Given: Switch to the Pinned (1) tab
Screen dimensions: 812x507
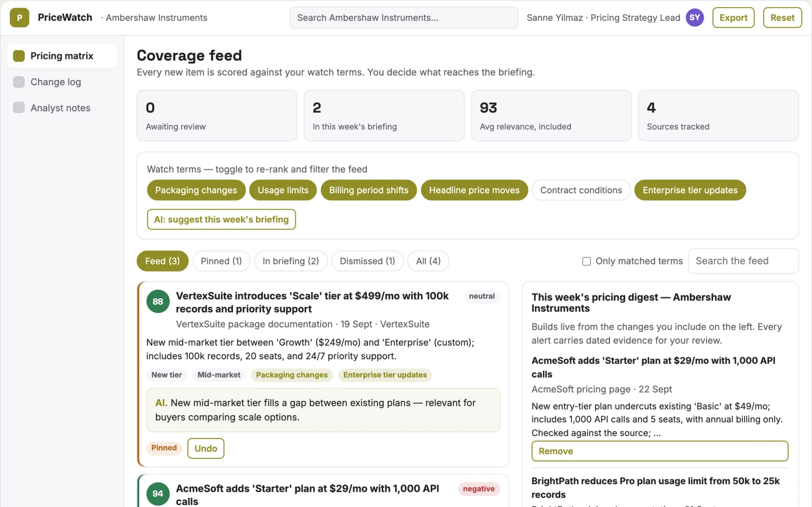Looking at the screenshot, I should tap(221, 261).
